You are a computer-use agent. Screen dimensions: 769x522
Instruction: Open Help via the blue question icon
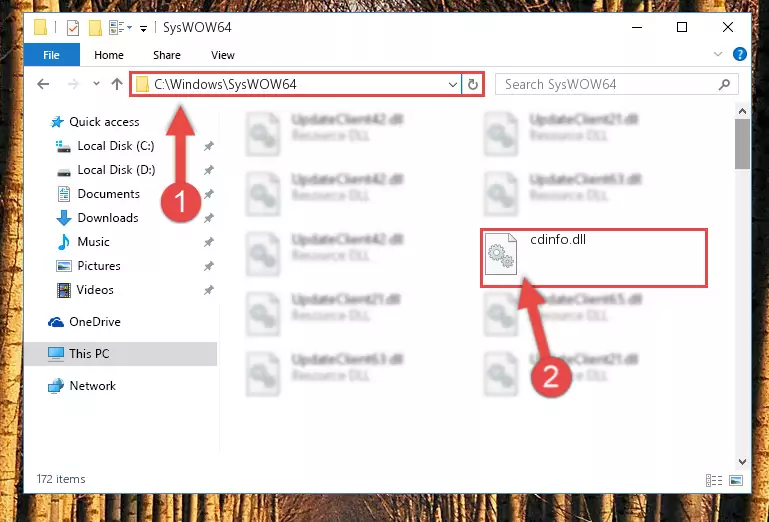coord(740,54)
